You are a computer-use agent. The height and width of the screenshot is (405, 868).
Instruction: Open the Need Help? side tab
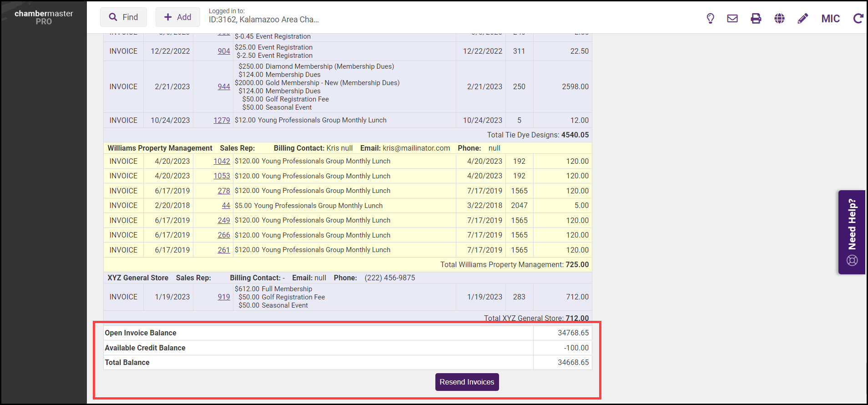[x=852, y=232]
